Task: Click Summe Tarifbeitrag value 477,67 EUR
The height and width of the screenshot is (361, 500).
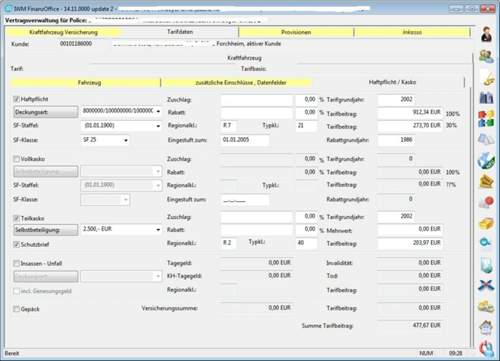Action: (x=410, y=325)
